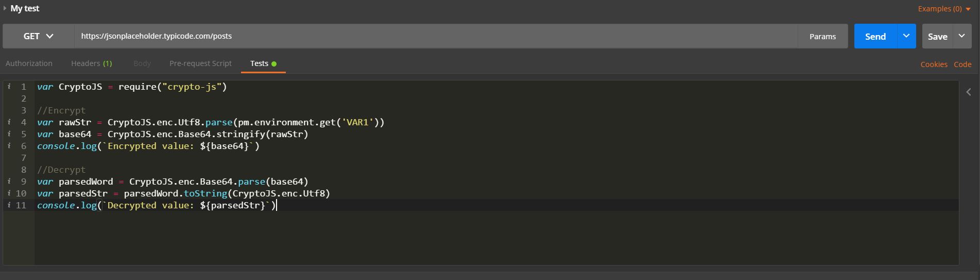Click the request URL input field
Image resolution: width=980 pixels, height=280 pixels.
click(x=436, y=36)
